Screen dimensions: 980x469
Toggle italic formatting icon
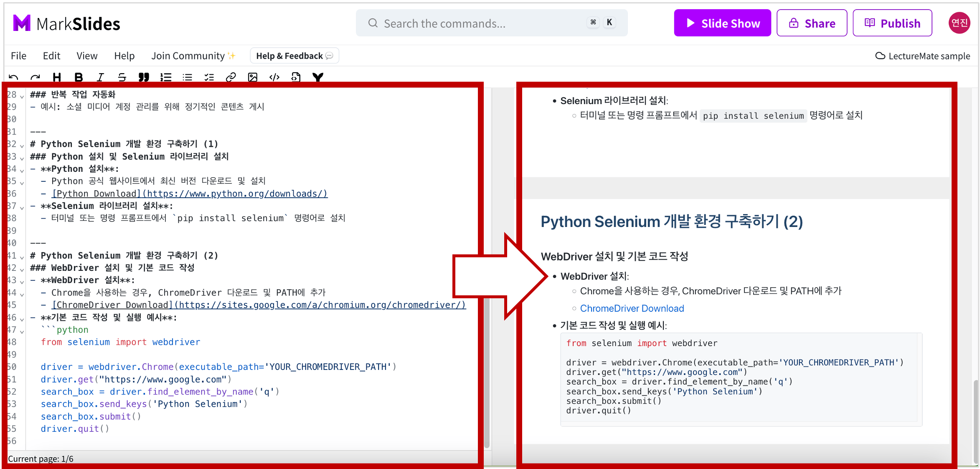(x=100, y=77)
